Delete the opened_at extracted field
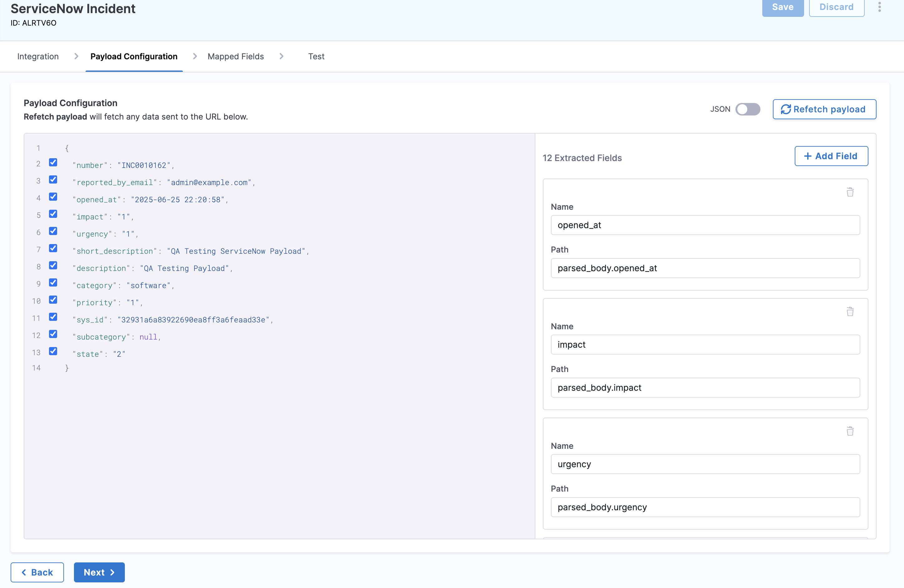 pos(850,192)
